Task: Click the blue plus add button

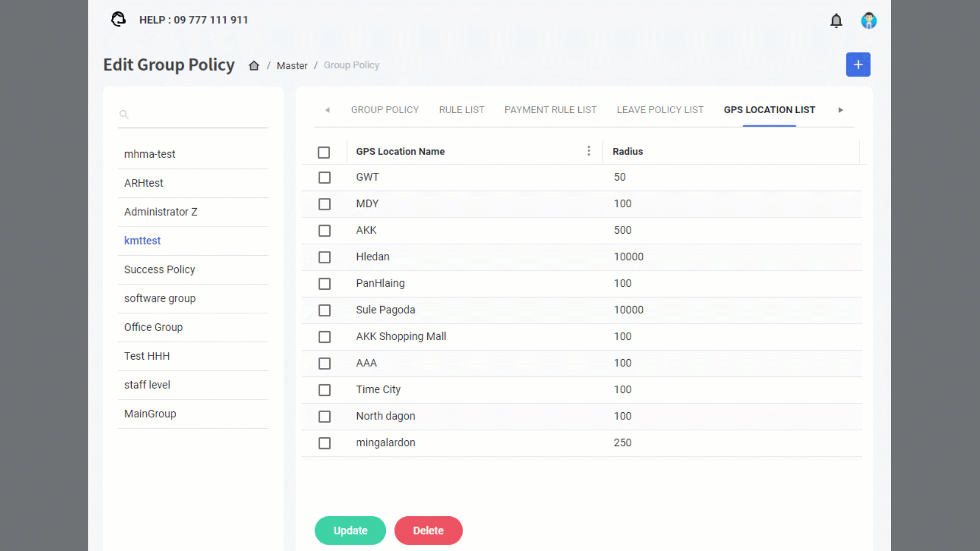Action: [858, 65]
